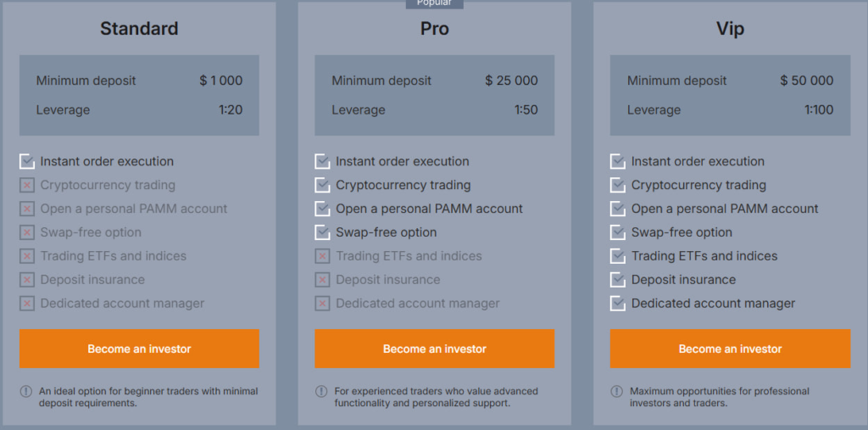Click Pro's Deposit insurance cross icon

[322, 280]
